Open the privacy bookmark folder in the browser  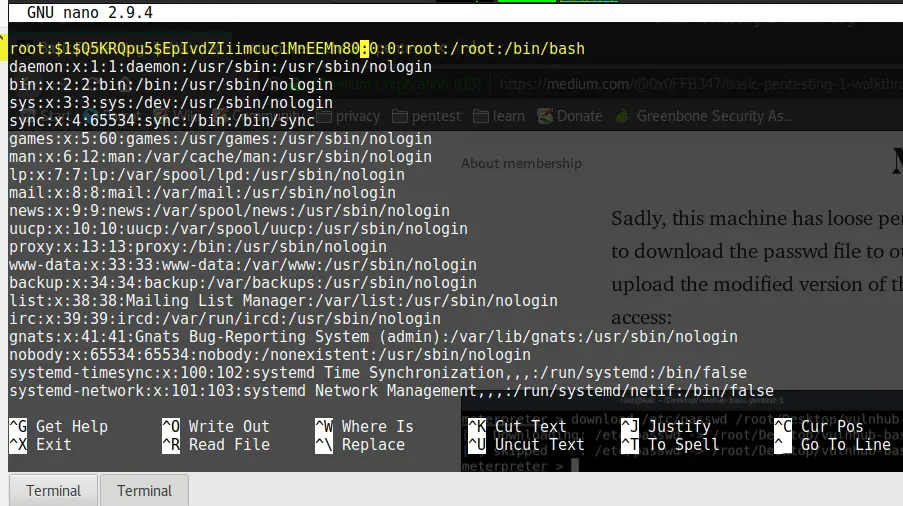point(348,116)
